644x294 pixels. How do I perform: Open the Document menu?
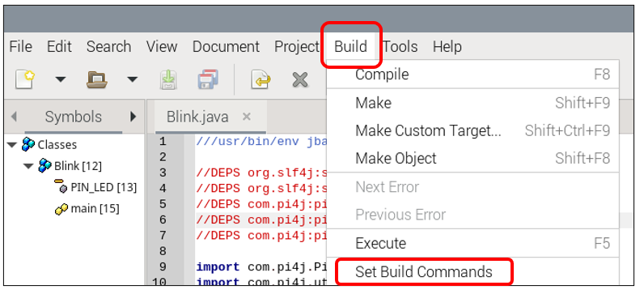point(226,46)
